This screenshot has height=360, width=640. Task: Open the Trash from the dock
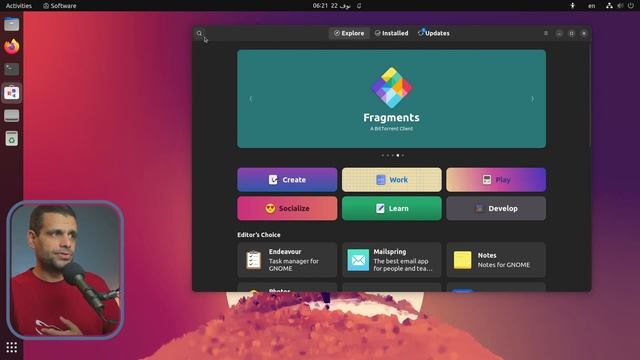(x=11, y=138)
